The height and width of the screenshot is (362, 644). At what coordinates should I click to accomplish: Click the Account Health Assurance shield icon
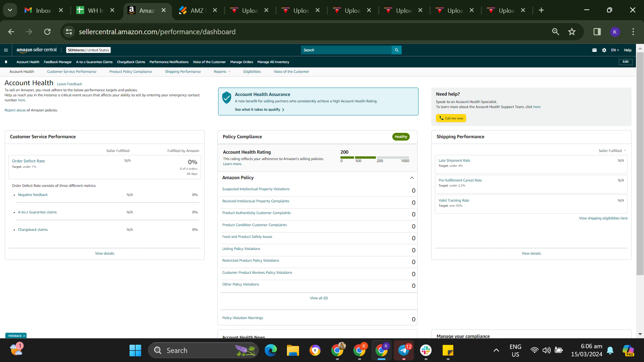click(227, 98)
